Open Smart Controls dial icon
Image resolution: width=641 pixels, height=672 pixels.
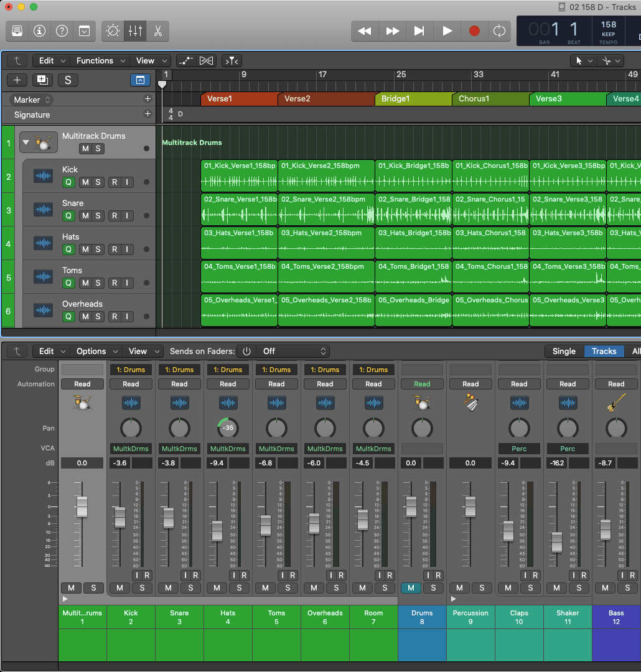click(113, 30)
